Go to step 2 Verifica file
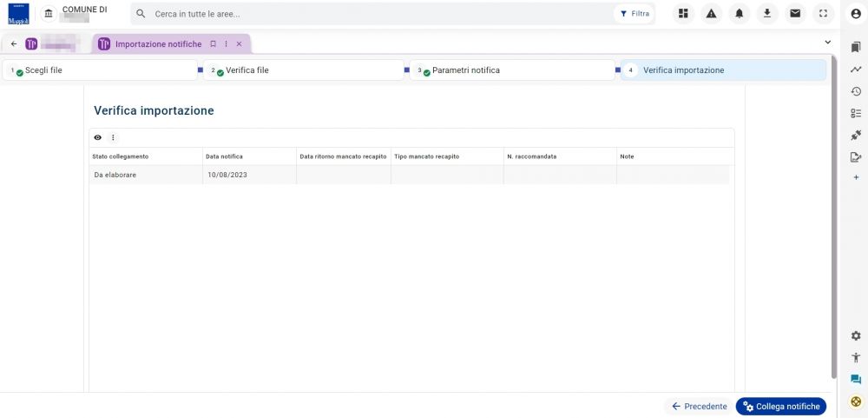 [x=303, y=70]
